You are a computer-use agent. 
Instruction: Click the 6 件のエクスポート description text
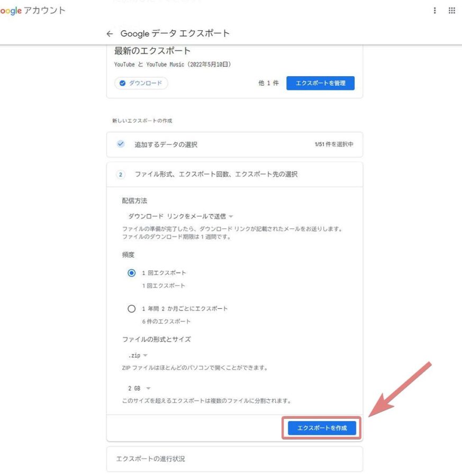pyautogui.click(x=166, y=322)
